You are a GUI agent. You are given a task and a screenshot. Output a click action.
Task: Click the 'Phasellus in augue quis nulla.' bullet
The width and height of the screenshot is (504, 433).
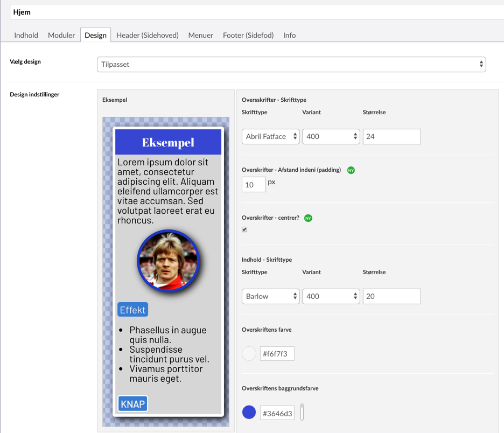(x=168, y=334)
